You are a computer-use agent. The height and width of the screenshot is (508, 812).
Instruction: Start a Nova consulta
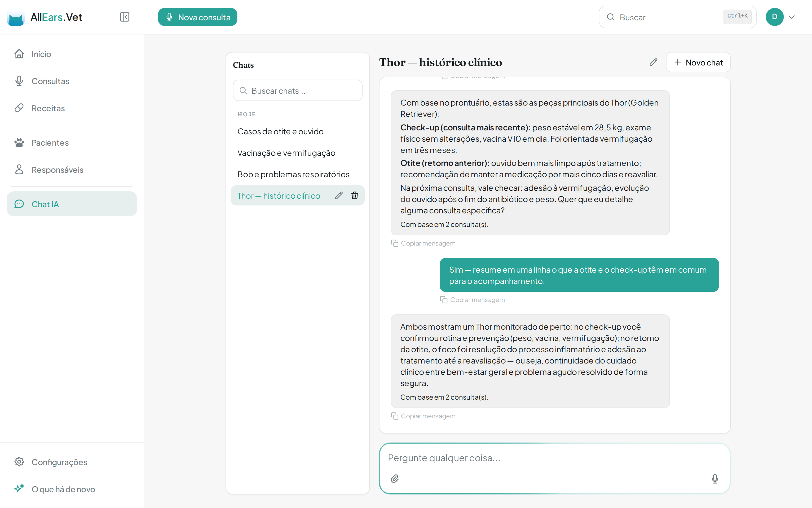pos(197,17)
